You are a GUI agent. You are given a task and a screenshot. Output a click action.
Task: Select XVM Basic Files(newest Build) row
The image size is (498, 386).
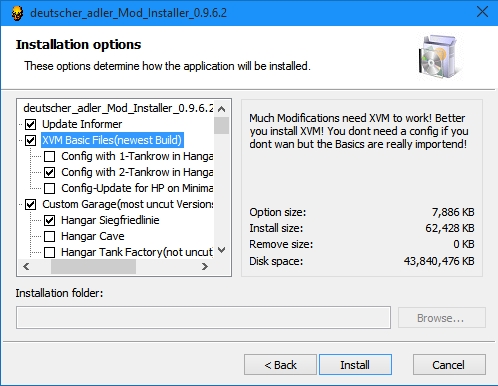[112, 140]
